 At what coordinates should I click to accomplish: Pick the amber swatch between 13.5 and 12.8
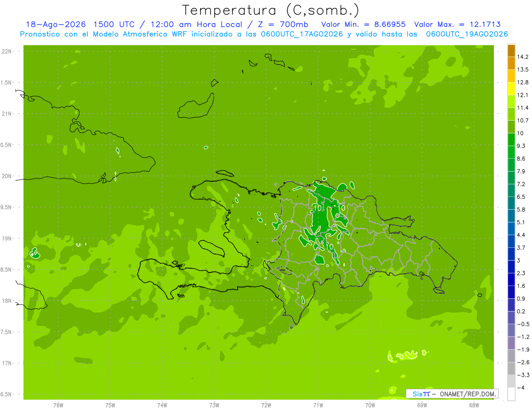pos(511,75)
